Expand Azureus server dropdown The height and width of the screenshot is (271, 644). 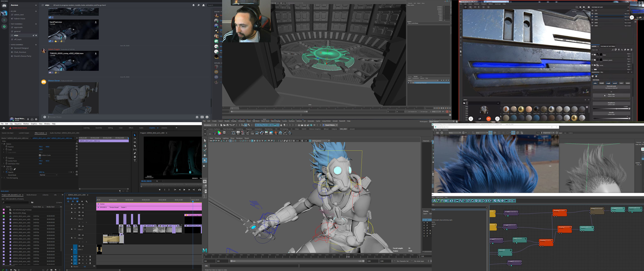point(36,5)
